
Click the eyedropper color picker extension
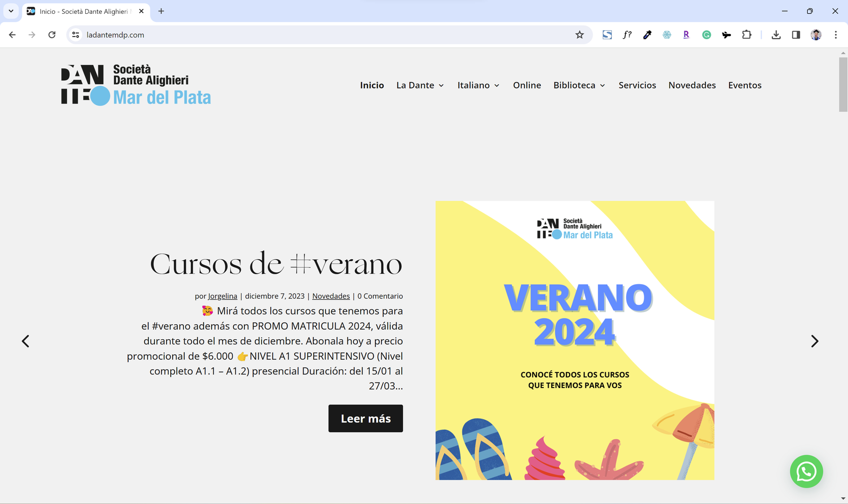point(647,35)
